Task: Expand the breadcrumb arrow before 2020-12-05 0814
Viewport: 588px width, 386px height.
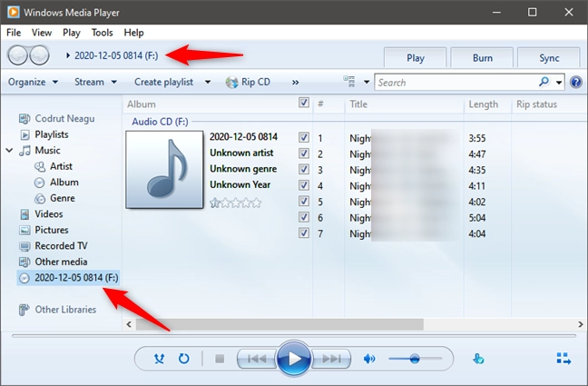Action: (x=68, y=55)
